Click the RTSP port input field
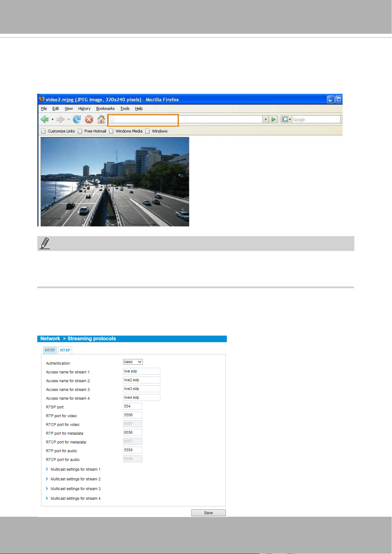The image size is (392, 554). click(133, 406)
